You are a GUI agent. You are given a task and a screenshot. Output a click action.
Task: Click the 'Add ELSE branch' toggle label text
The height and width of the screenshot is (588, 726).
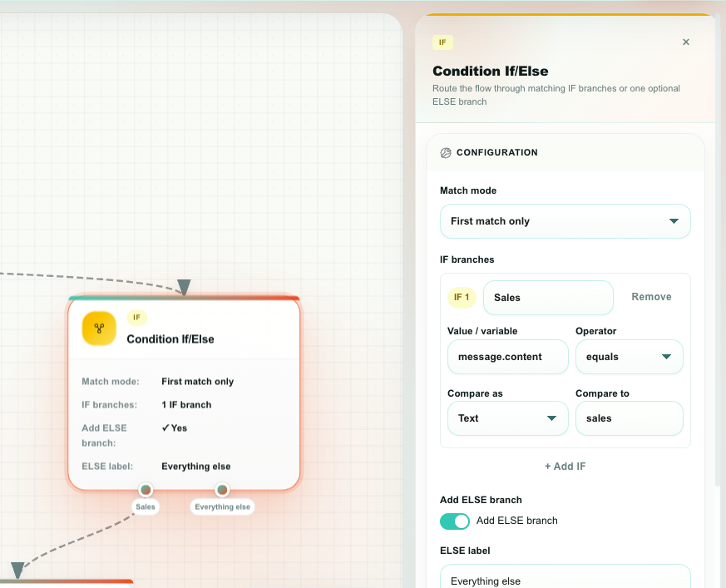(x=516, y=521)
